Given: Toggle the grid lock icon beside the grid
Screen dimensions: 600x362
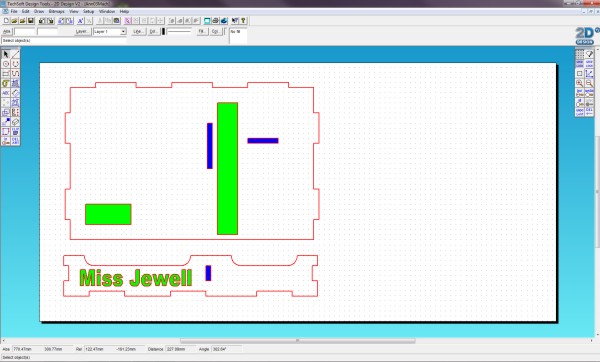Looking at the screenshot, I should click(589, 54).
